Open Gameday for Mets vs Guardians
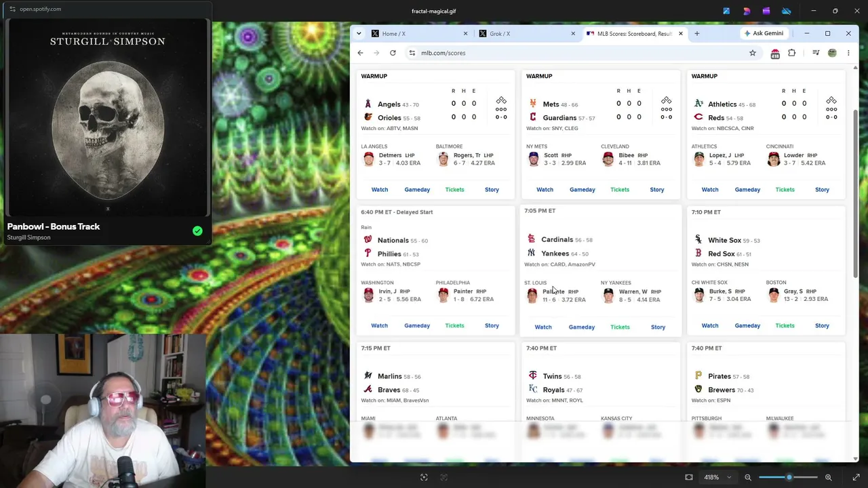The height and width of the screenshot is (488, 868). coord(583,190)
